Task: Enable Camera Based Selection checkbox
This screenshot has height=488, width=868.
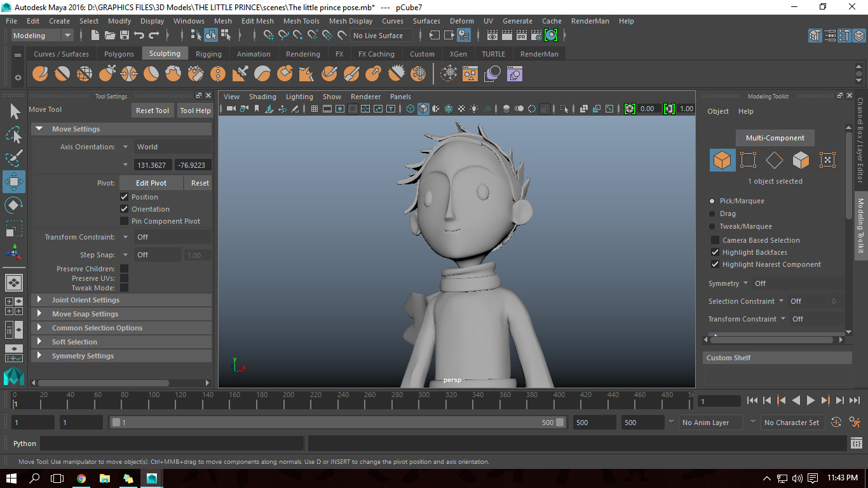Action: (x=715, y=240)
